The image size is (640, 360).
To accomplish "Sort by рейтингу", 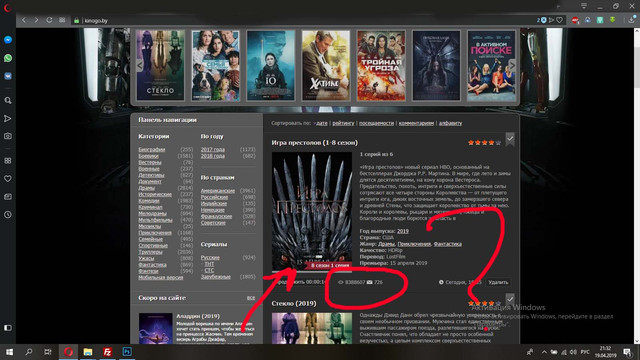I will [343, 123].
